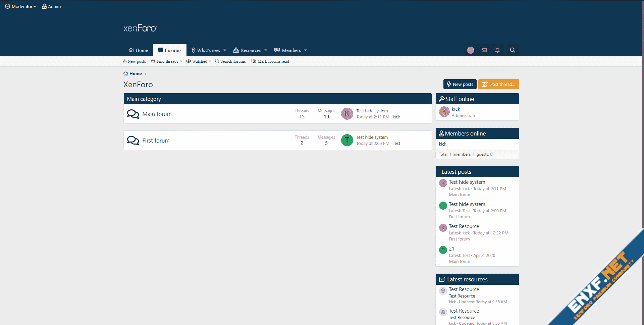Click Mark forums read link
The height and width of the screenshot is (325, 644).
[270, 61]
